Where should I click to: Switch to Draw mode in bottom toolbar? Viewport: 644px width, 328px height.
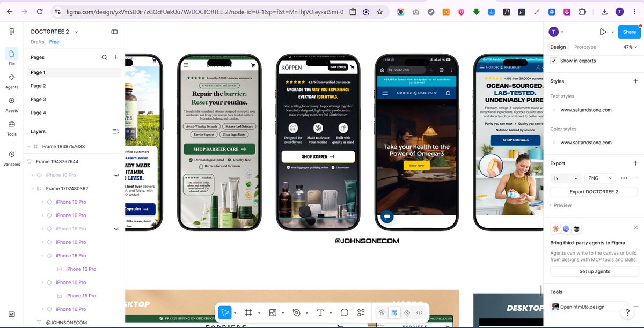[x=382, y=312]
